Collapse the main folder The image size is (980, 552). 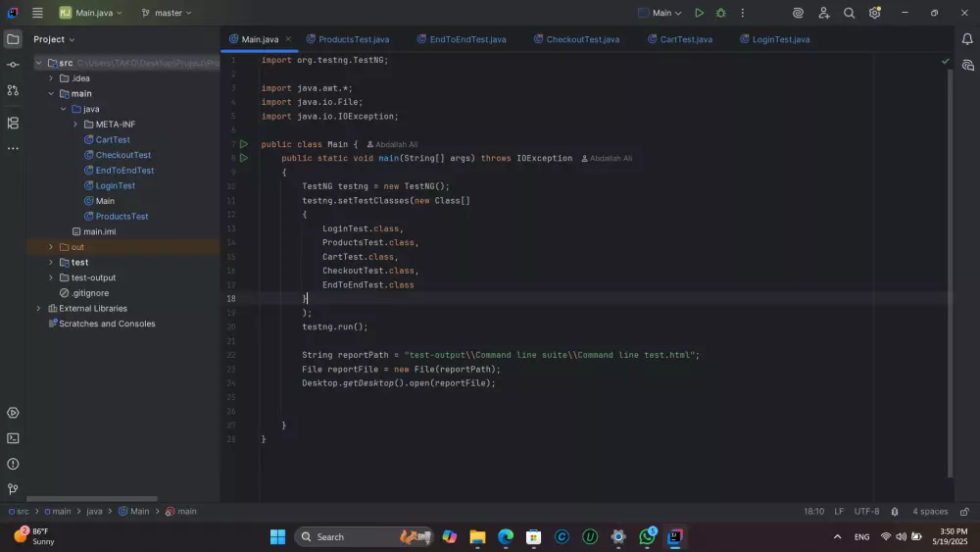pyautogui.click(x=51, y=94)
